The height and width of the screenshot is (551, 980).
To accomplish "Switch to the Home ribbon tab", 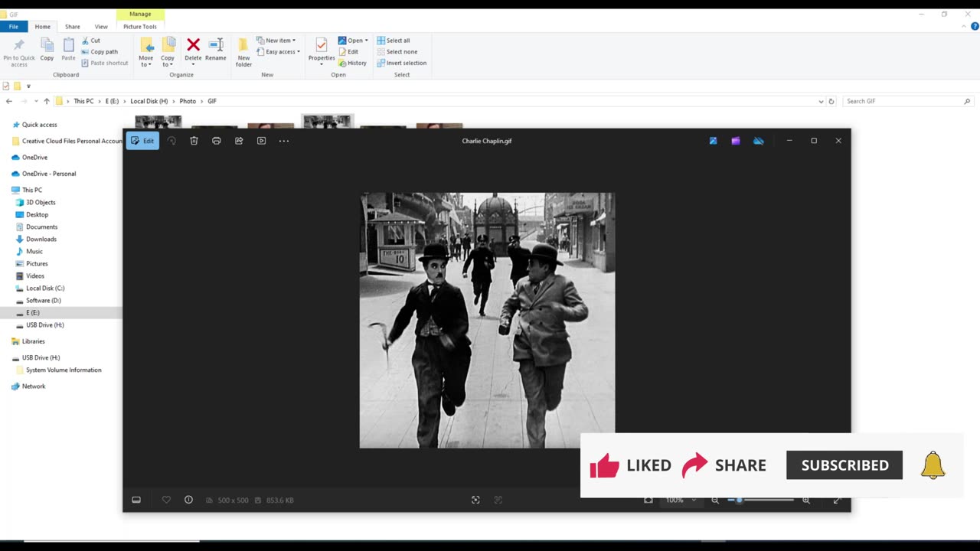I will pos(43,27).
